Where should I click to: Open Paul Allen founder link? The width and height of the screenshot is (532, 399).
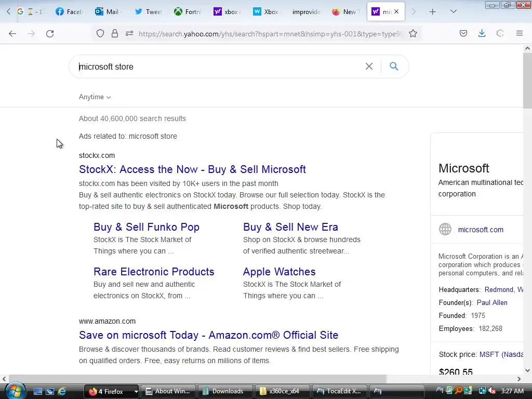[x=492, y=303]
